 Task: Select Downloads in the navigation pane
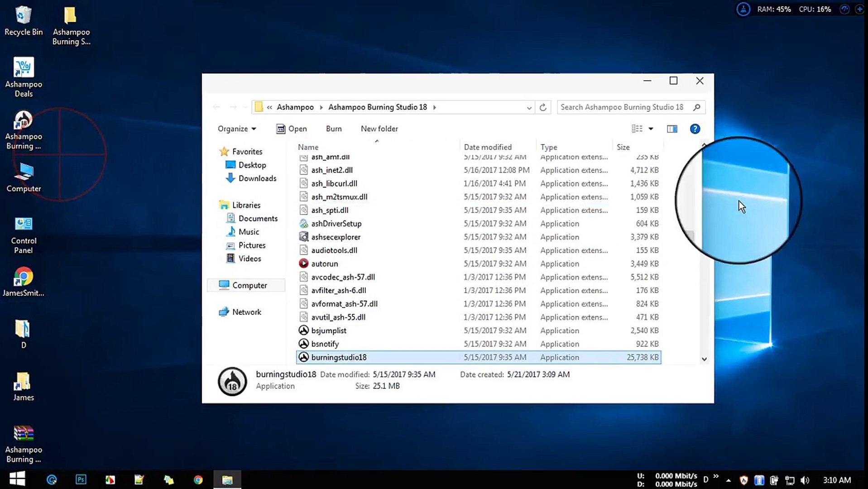tap(257, 178)
